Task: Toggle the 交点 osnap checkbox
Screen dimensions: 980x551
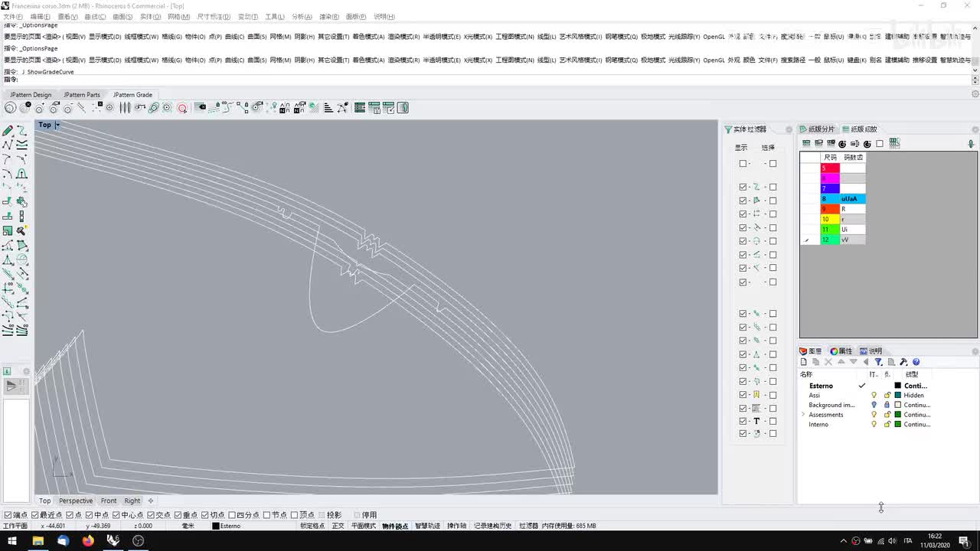Action: 151,515
